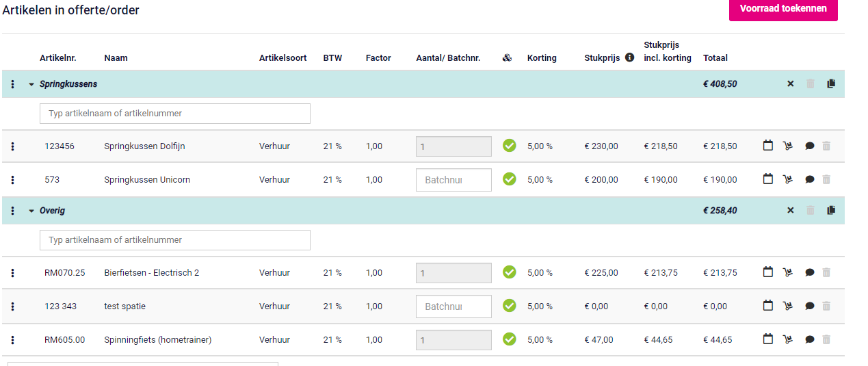Image resolution: width=868 pixels, height=366 pixels.
Task: Open the calendar for Springkussen Dolfijn
Action: pos(768,146)
